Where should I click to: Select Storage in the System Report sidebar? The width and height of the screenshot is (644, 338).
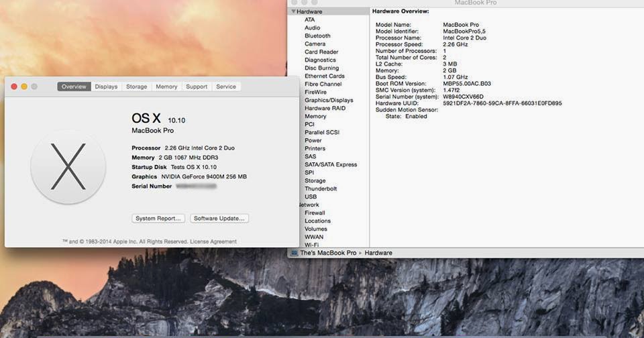coord(315,180)
